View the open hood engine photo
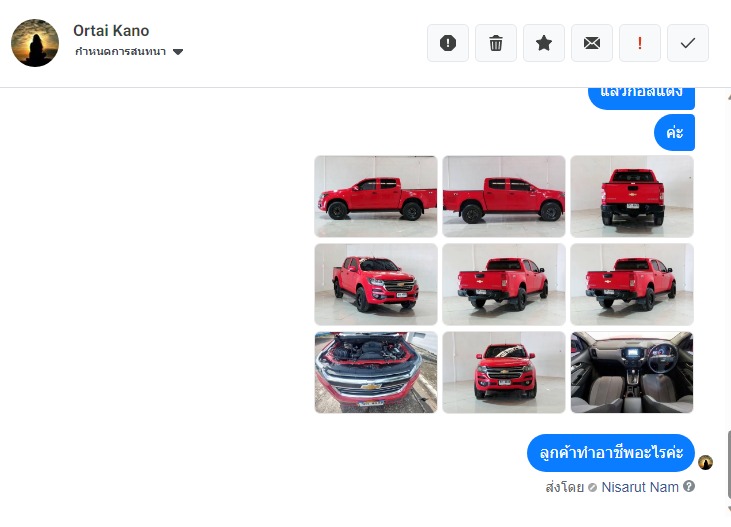This screenshot has height=527, width=731. pyautogui.click(x=376, y=372)
